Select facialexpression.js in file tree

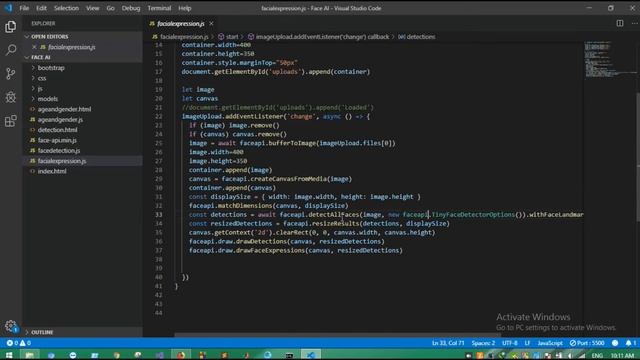pos(83,161)
